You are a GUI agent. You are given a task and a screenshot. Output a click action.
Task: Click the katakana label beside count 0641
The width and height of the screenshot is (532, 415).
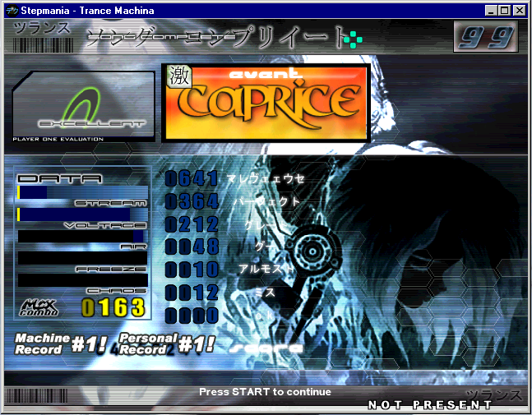266,178
